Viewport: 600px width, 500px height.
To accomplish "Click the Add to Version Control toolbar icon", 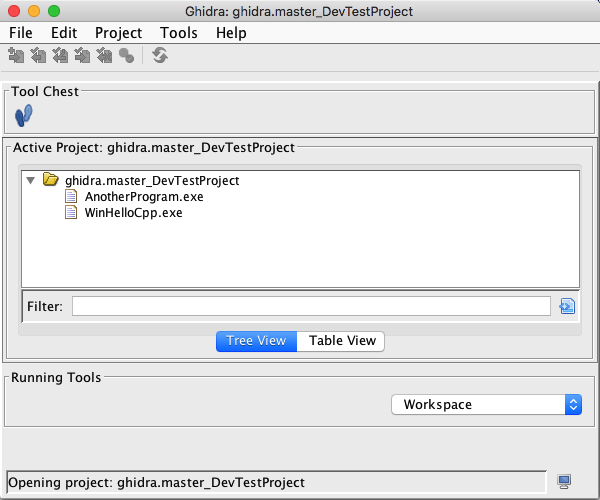I will [16, 56].
